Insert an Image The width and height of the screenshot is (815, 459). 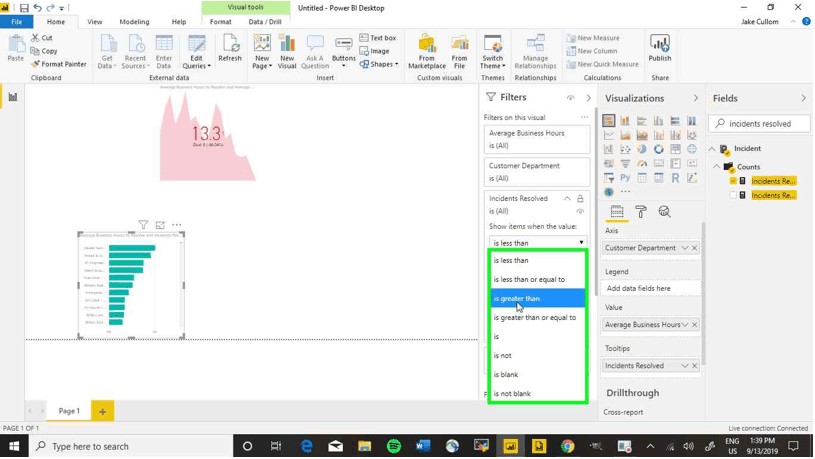[x=375, y=51]
